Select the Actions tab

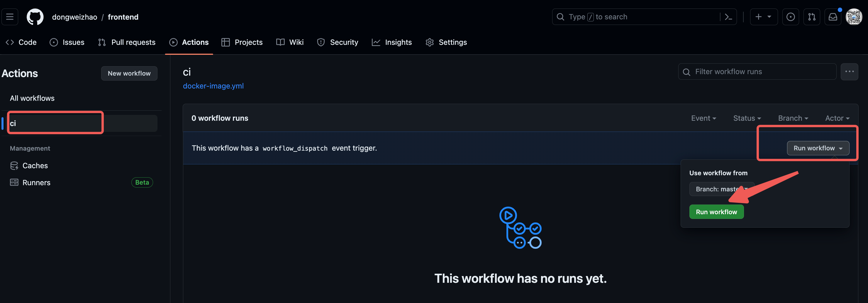(x=189, y=42)
